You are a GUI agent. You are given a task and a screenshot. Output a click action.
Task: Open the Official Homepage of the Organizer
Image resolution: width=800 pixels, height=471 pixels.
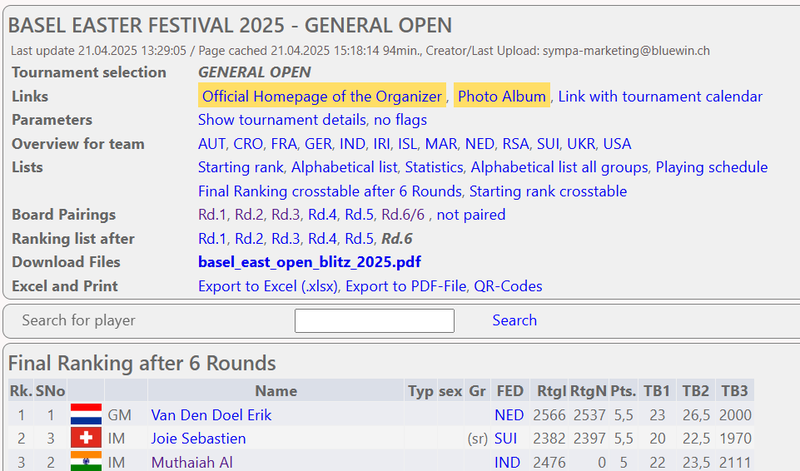[x=322, y=96]
